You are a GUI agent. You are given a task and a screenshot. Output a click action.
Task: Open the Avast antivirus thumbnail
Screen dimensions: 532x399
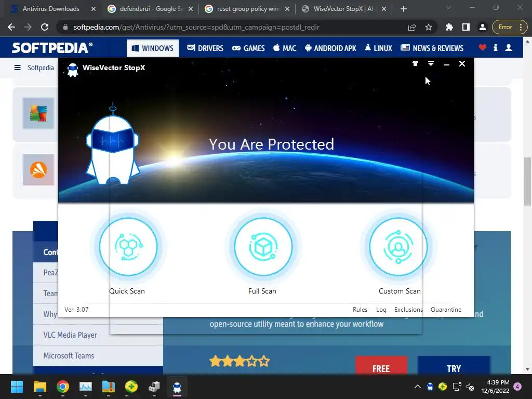[38, 170]
